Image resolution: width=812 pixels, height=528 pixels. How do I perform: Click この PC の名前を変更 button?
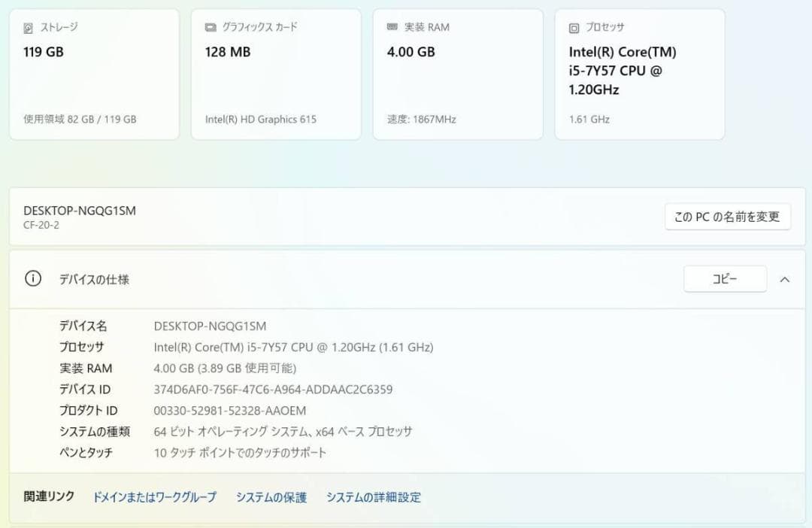728,217
